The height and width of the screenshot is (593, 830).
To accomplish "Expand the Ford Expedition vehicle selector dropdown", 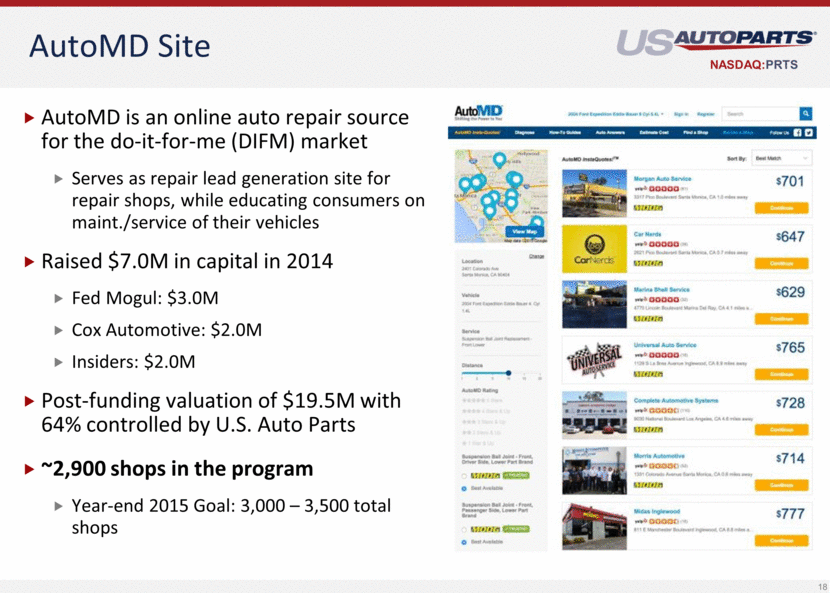I will [x=614, y=114].
